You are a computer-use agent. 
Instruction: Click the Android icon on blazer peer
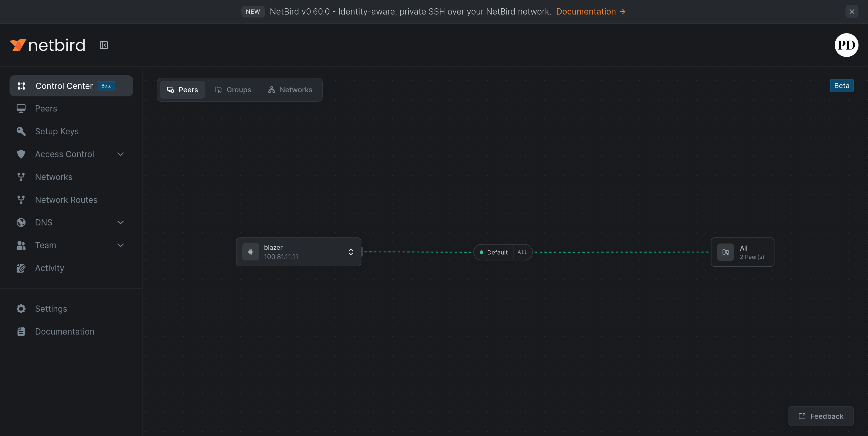tap(250, 252)
